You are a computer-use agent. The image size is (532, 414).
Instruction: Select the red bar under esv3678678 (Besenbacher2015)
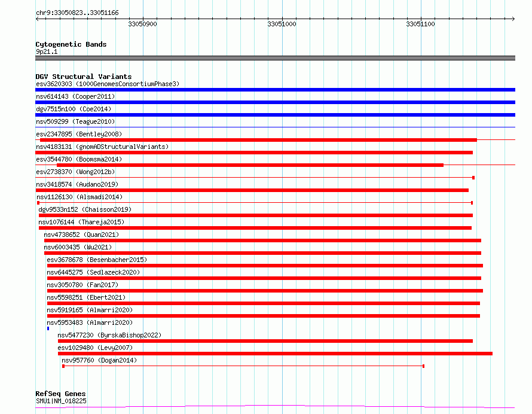coord(265,266)
